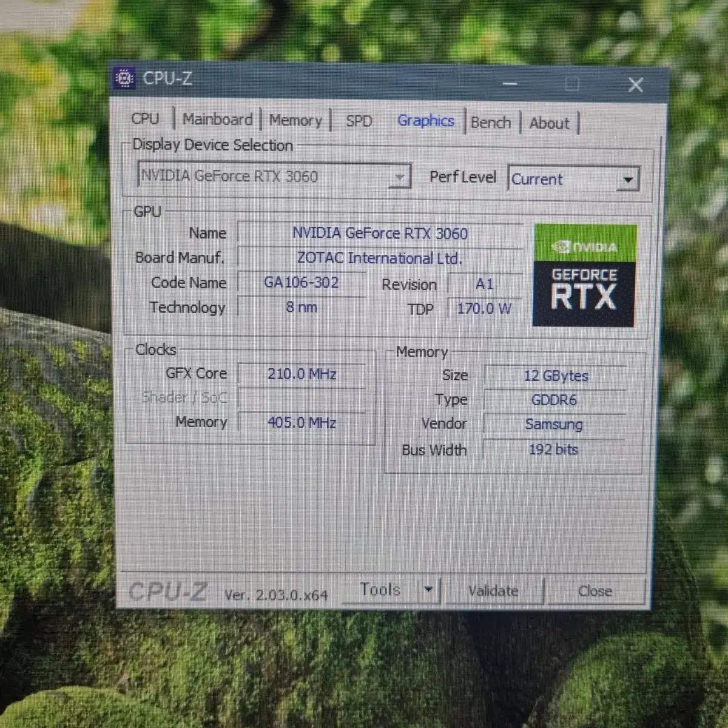Click the CPU-Z app icon in title bar
The height and width of the screenshot is (728, 728).
point(124,78)
